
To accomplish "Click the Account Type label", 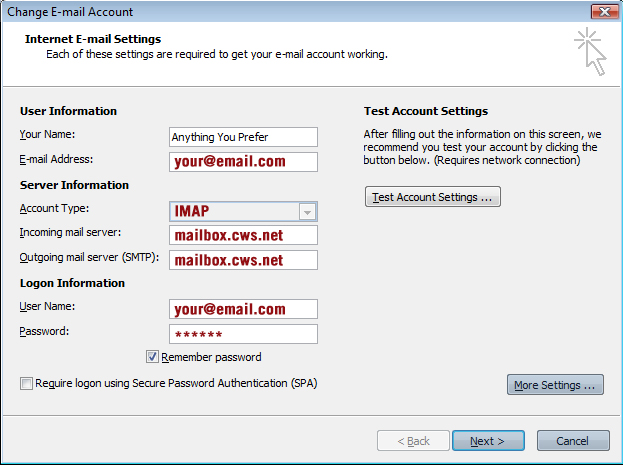I will point(54,209).
